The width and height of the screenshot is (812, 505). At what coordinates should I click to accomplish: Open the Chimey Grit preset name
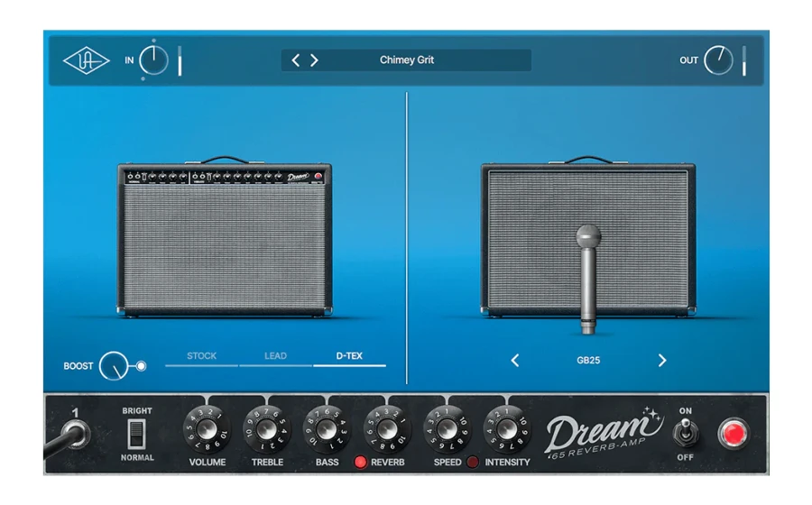pyautogui.click(x=407, y=60)
